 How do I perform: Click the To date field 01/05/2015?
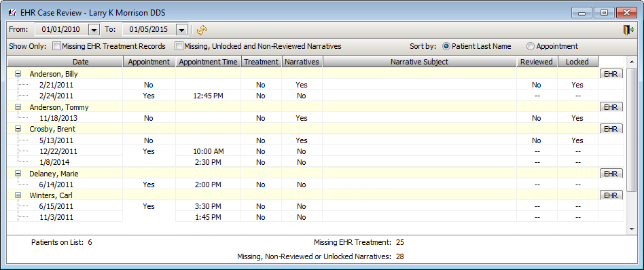click(x=149, y=30)
